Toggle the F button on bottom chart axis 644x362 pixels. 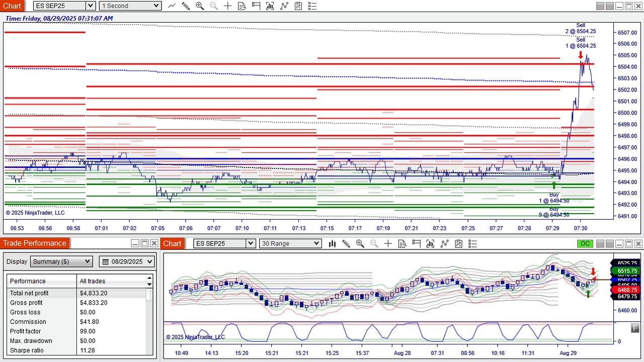click(x=635, y=328)
